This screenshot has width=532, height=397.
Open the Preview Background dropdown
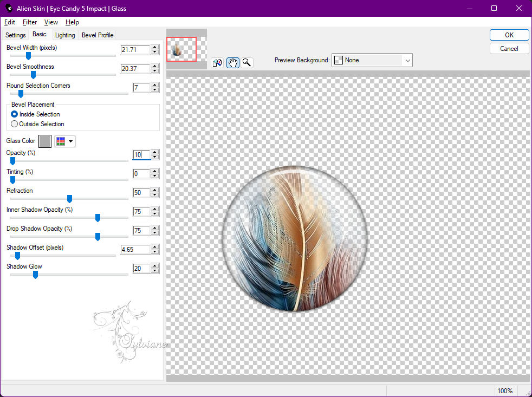372,60
